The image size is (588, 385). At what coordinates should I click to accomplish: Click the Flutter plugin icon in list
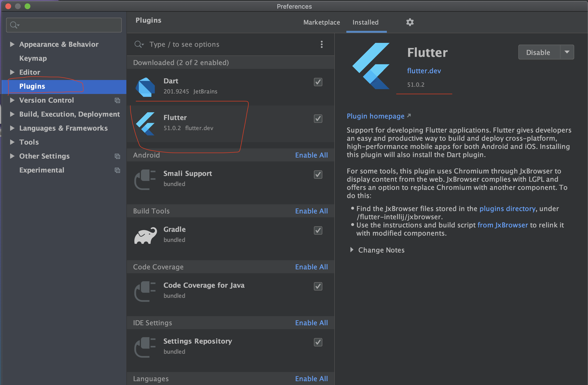(x=146, y=122)
